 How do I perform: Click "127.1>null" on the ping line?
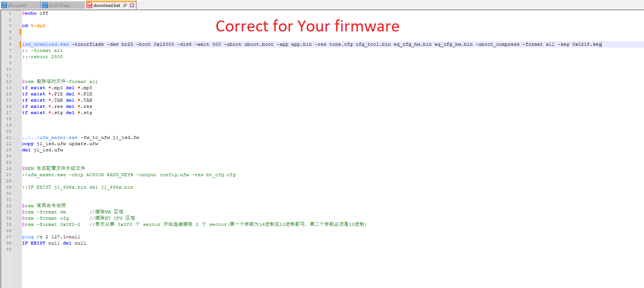[x=66, y=237]
